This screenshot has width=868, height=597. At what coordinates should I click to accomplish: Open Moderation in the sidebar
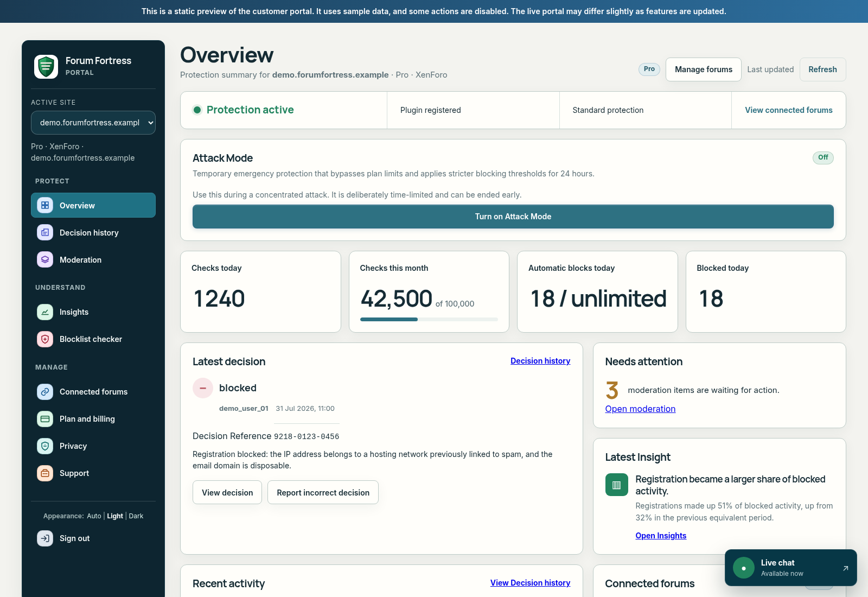pyautogui.click(x=93, y=259)
